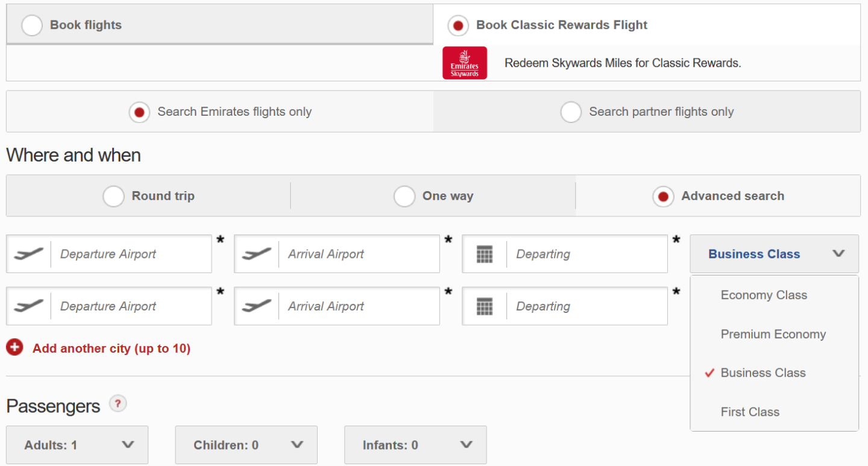This screenshot has width=868, height=466.
Task: Click second row calendar icon
Action: [x=485, y=306]
